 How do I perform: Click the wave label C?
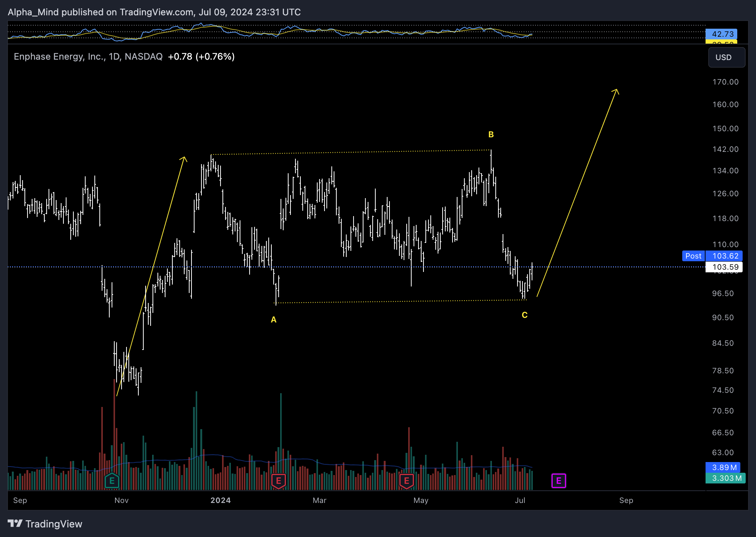(525, 315)
